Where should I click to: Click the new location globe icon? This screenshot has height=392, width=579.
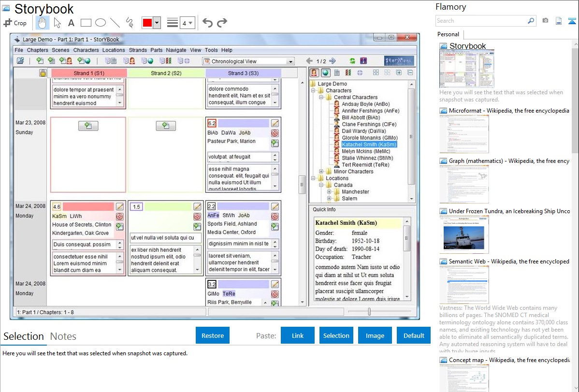(84, 60)
